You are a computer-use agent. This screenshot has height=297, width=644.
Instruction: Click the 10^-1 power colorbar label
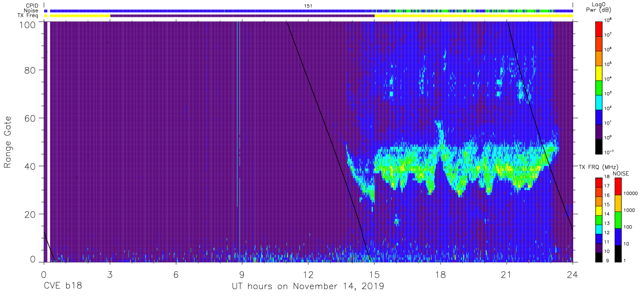click(x=610, y=152)
